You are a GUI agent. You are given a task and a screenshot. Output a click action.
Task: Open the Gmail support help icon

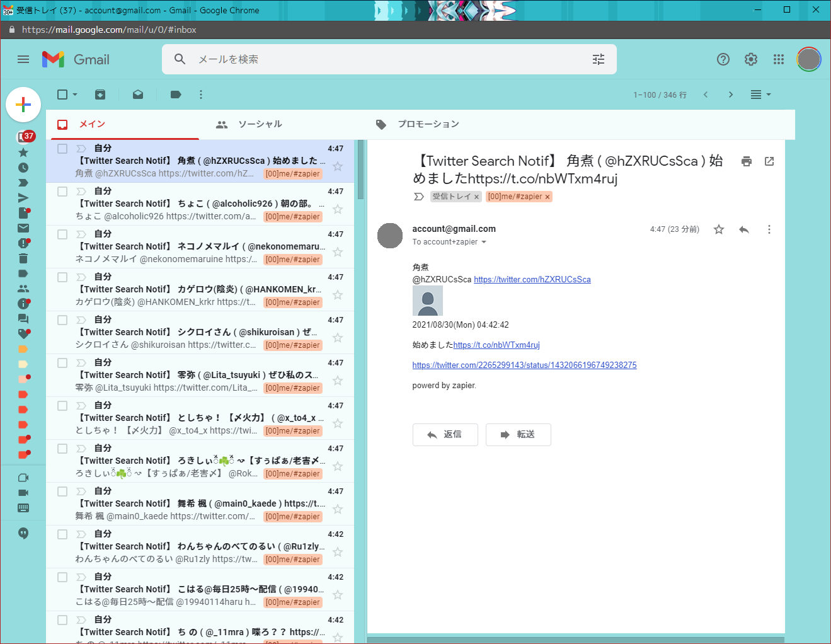click(x=723, y=59)
